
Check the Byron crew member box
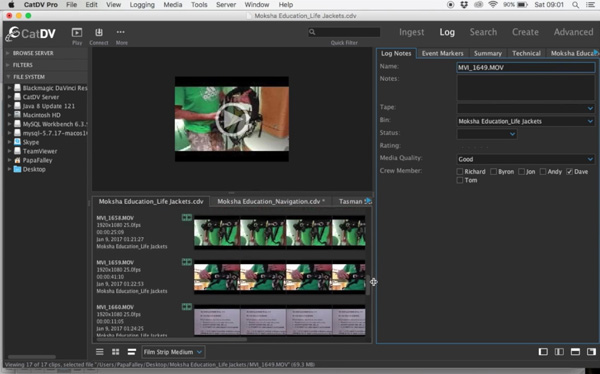pyautogui.click(x=494, y=171)
